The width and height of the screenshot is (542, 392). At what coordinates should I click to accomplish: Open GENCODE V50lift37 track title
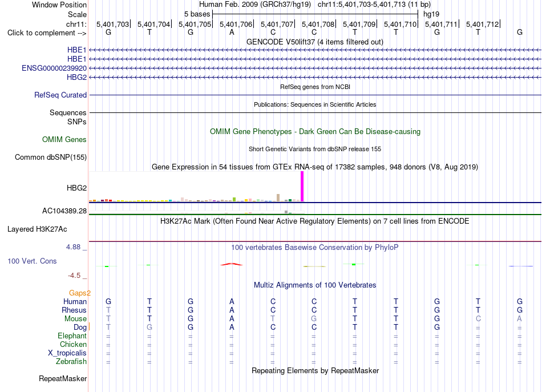click(x=315, y=42)
